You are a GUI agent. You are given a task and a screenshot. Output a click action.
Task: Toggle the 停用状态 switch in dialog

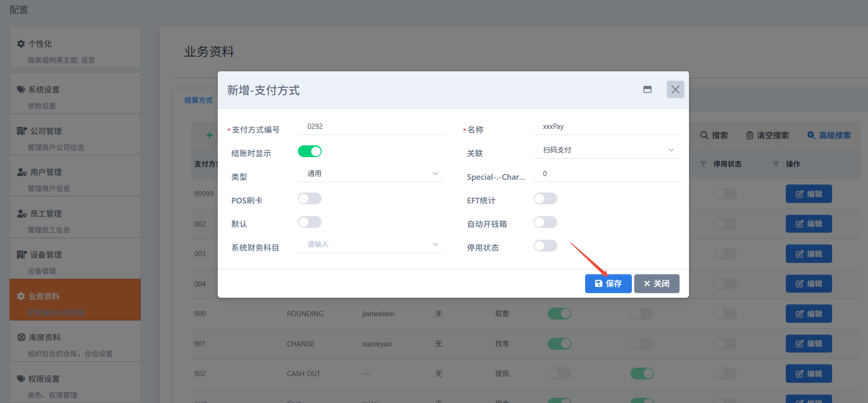coord(545,246)
